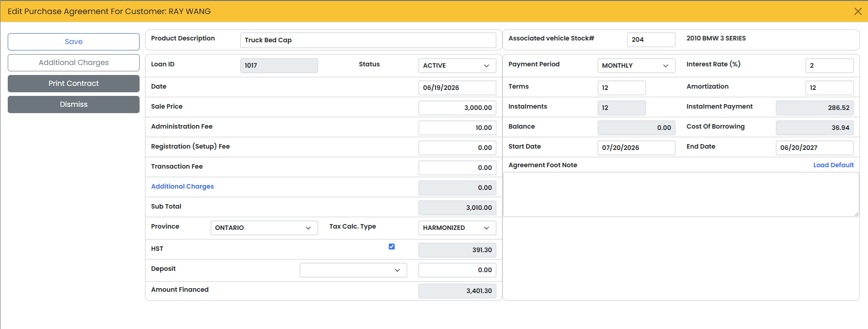
Task: Click the Additional Charges amount field
Action: click(x=457, y=188)
